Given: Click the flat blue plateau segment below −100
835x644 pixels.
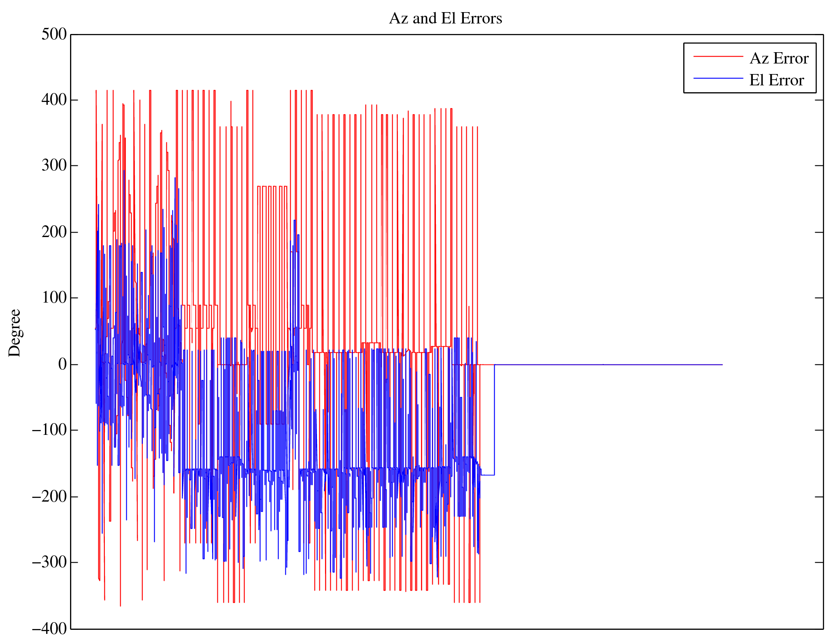Looking at the screenshot, I should click(x=488, y=475).
